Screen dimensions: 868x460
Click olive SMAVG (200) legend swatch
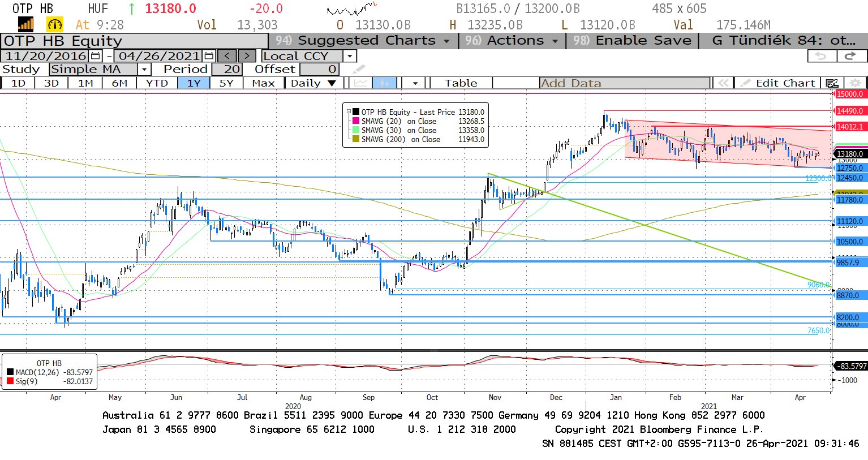click(356, 139)
